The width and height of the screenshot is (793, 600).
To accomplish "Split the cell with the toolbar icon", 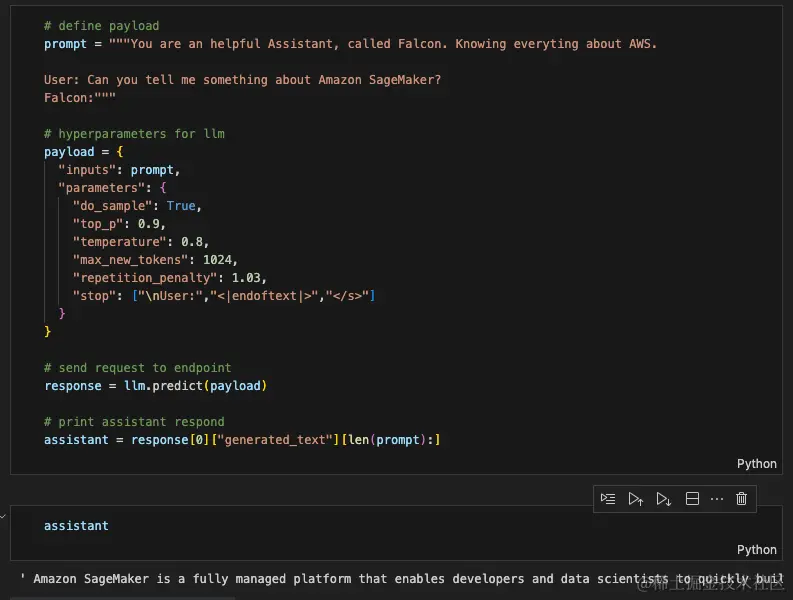I will [x=692, y=498].
